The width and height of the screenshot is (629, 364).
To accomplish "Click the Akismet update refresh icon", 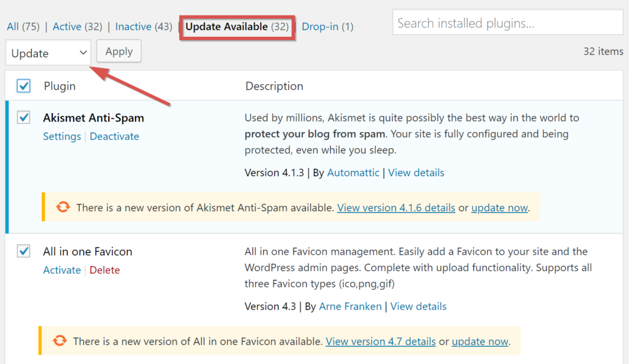I will click(63, 207).
